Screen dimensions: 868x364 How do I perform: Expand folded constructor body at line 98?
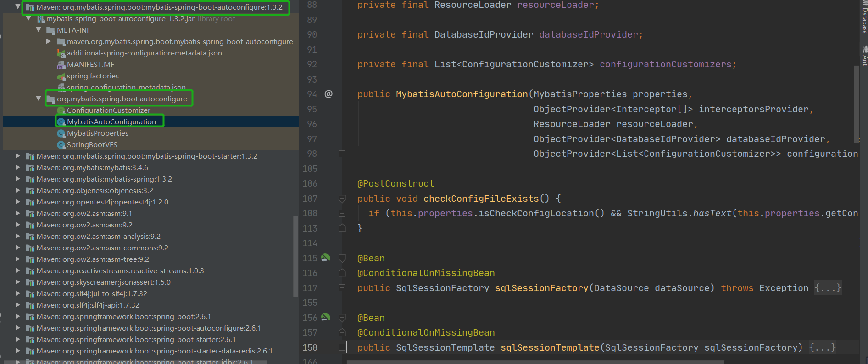[x=342, y=154]
